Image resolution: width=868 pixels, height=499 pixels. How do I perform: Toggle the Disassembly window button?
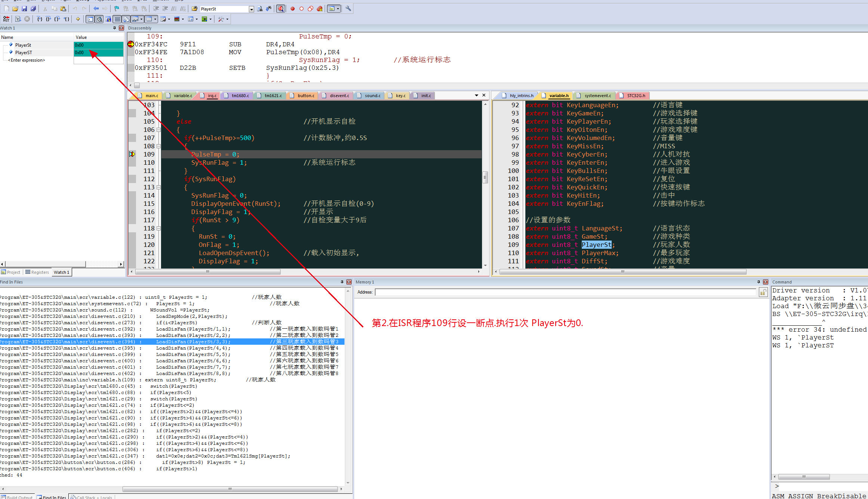click(99, 19)
